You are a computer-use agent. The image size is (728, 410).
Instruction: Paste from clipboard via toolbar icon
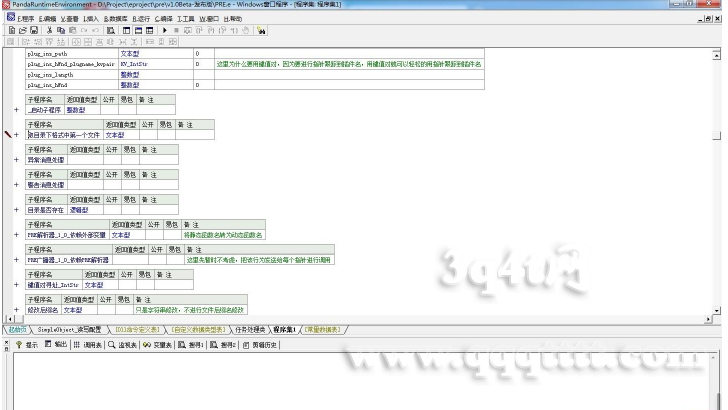(x=72, y=30)
